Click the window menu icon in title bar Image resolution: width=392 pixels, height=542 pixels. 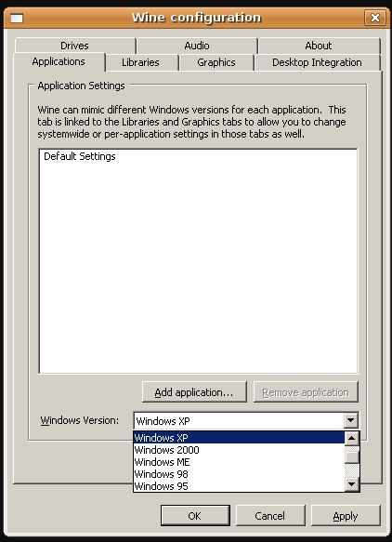click(x=17, y=18)
